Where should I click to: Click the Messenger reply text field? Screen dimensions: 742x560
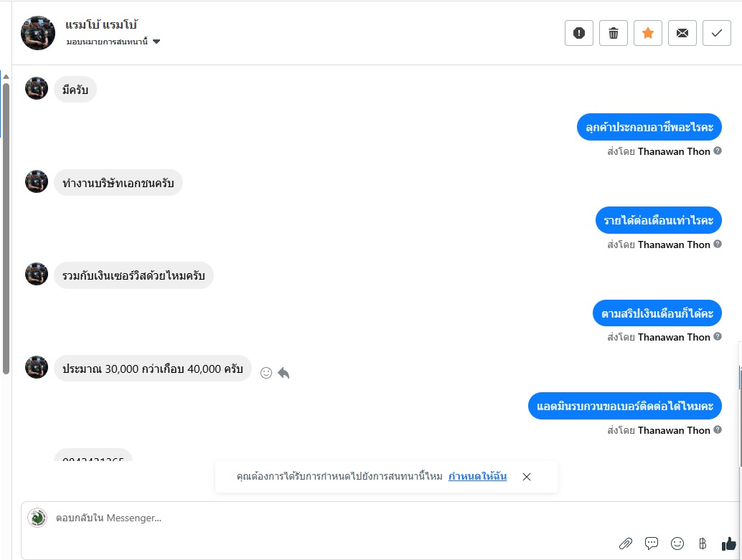(x=323, y=518)
